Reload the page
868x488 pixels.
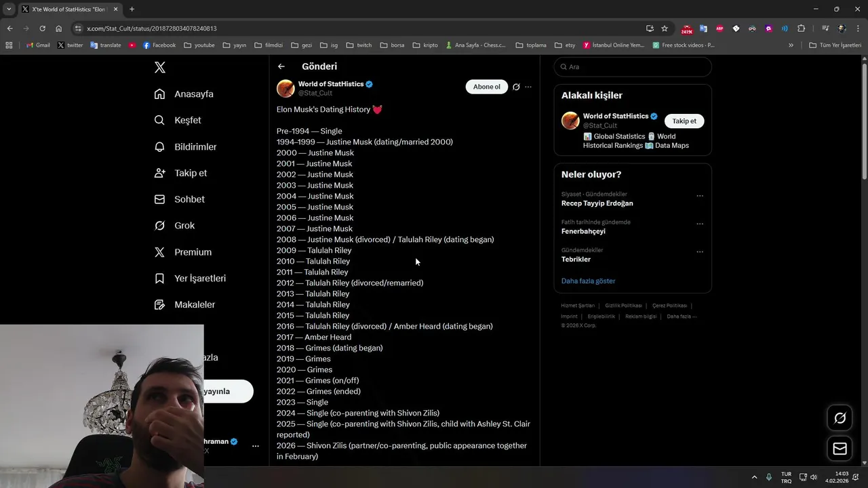point(42,28)
